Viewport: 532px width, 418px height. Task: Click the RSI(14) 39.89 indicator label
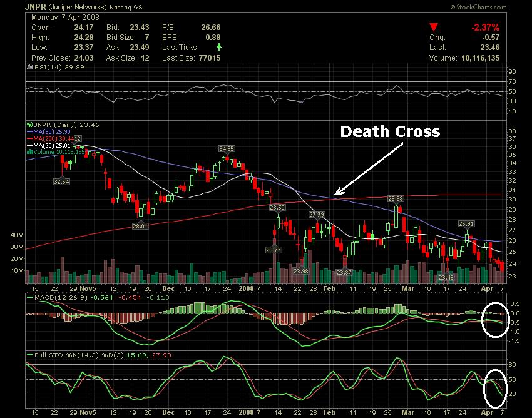(59, 67)
